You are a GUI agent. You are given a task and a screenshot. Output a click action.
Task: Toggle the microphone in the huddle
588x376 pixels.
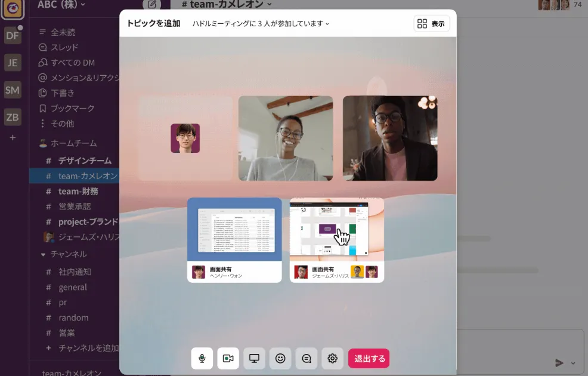tap(202, 358)
